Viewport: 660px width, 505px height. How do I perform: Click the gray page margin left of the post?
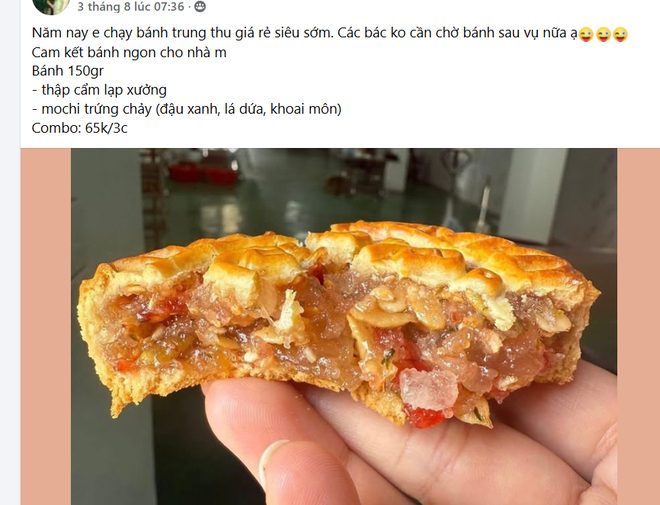point(10,252)
